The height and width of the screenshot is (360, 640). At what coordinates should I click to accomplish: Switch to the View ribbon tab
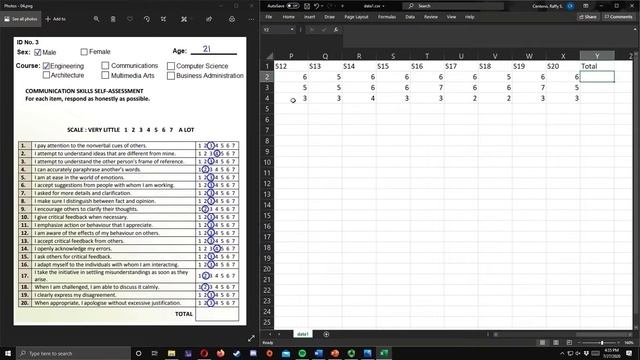[x=451, y=17]
